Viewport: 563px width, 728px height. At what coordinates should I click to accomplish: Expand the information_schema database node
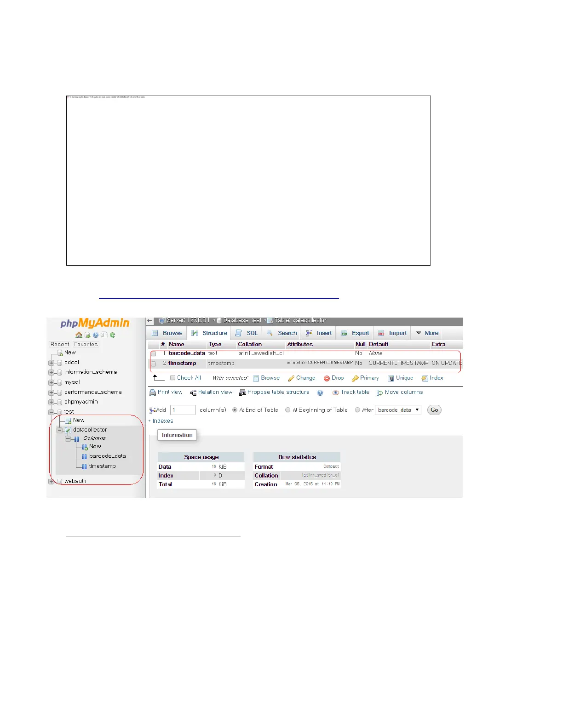click(51, 372)
